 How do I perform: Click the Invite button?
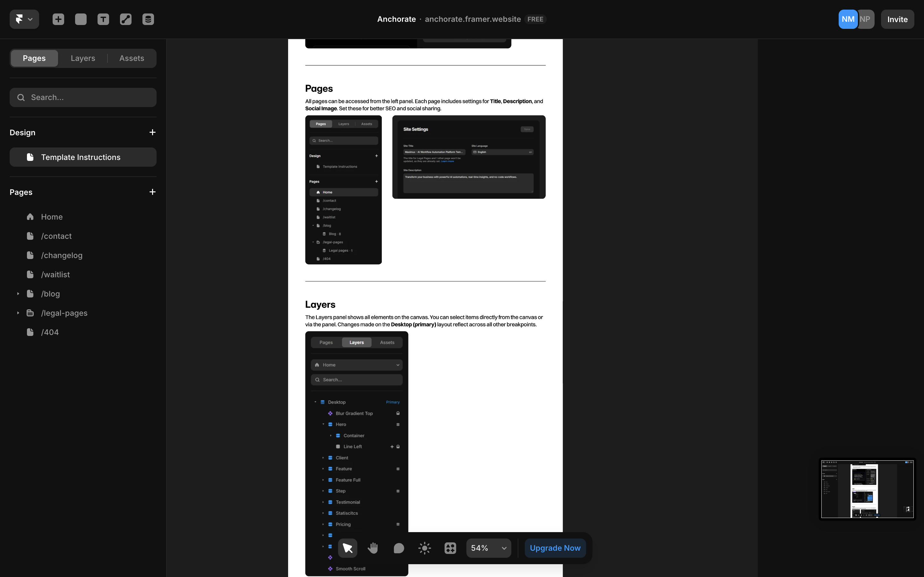coord(897,19)
